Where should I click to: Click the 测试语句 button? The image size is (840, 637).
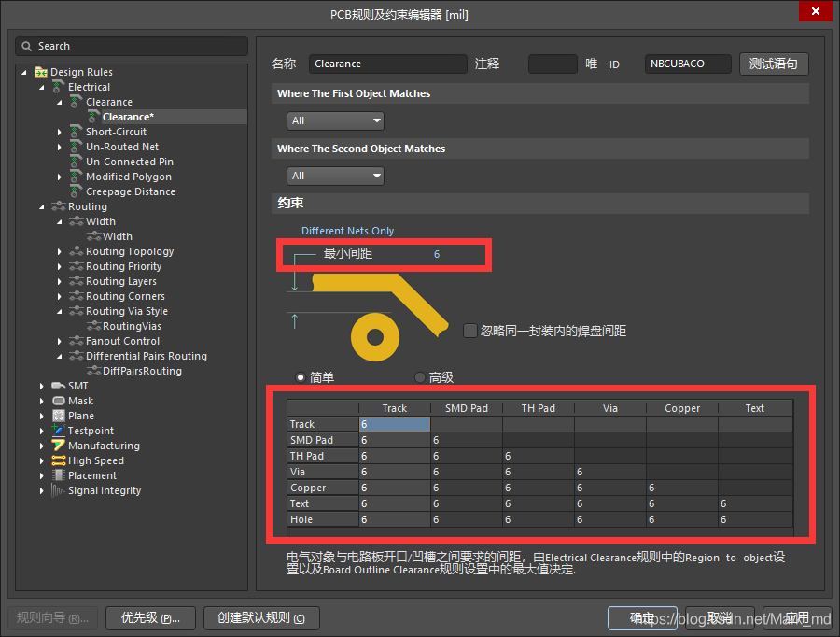pyautogui.click(x=774, y=64)
